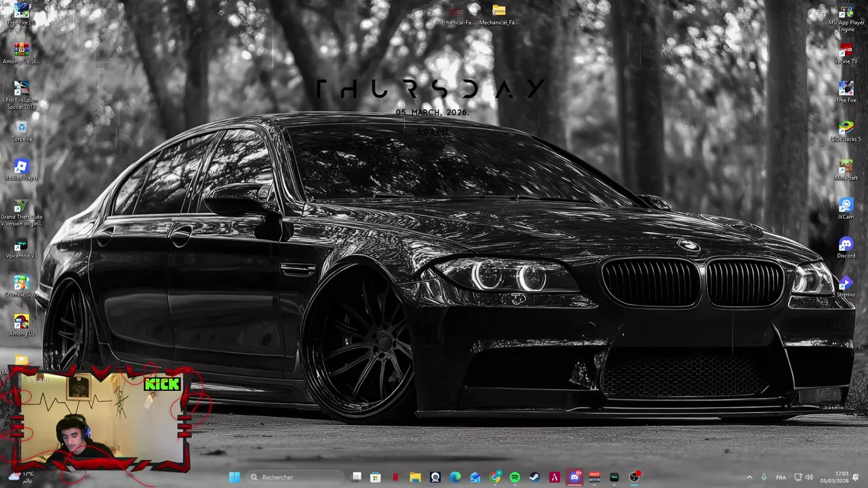Select Pro Evolution Soccer 2013 shortcut
The height and width of the screenshot is (488, 868).
(x=21, y=95)
